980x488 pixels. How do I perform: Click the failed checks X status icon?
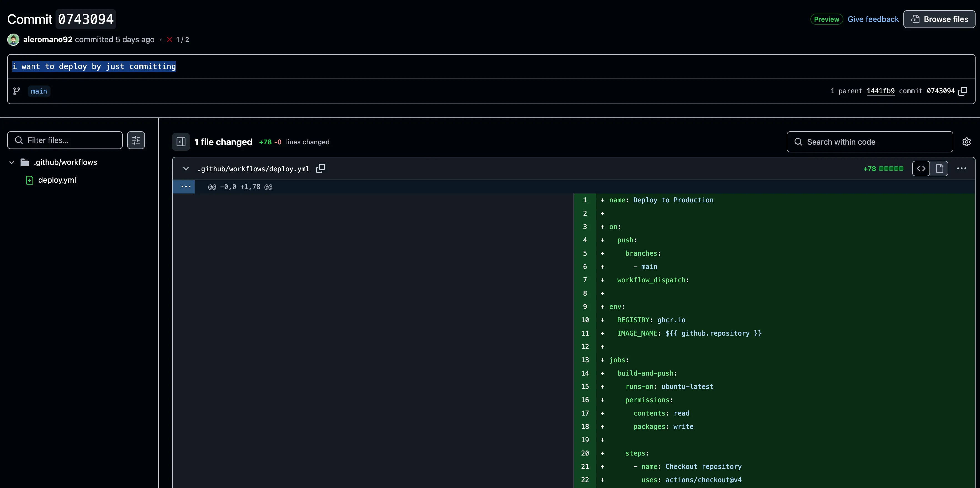pyautogui.click(x=170, y=40)
